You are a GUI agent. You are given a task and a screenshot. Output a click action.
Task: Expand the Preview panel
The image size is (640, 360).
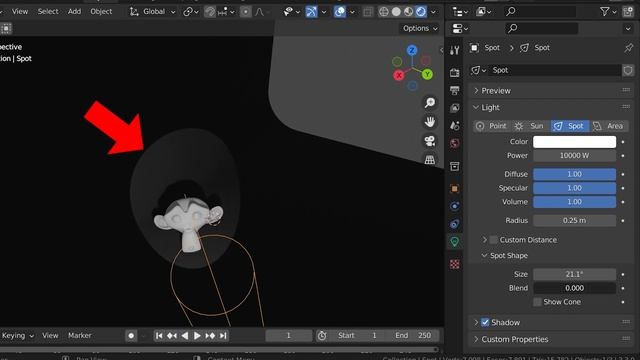551,91
